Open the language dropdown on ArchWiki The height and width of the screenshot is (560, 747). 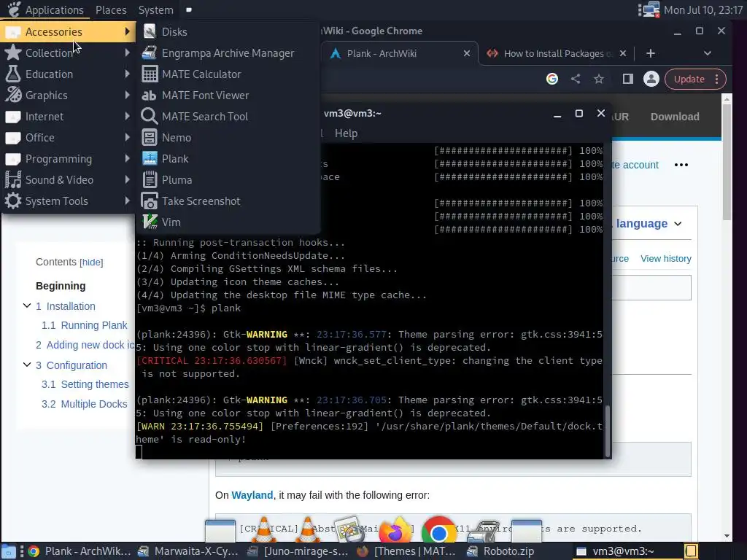649,223
